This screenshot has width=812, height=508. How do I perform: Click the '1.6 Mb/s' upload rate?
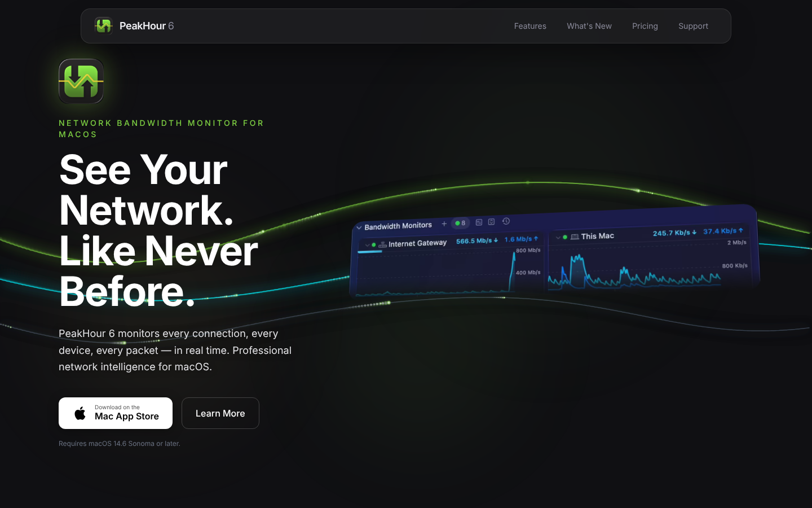pyautogui.click(x=518, y=239)
